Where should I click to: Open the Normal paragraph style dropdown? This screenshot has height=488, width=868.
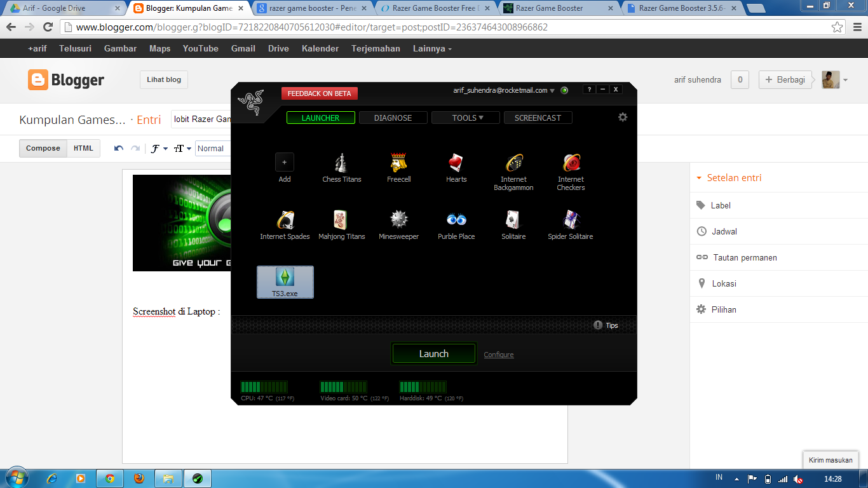pos(213,148)
